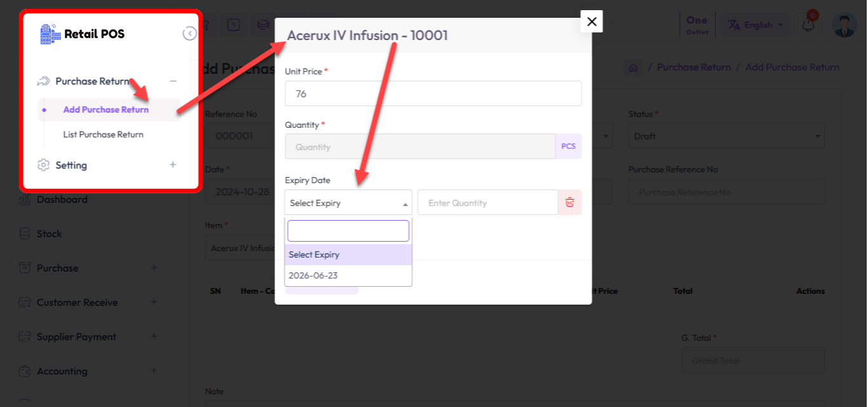Open the Select Expiry dropdown
868x407 pixels.
tap(348, 203)
